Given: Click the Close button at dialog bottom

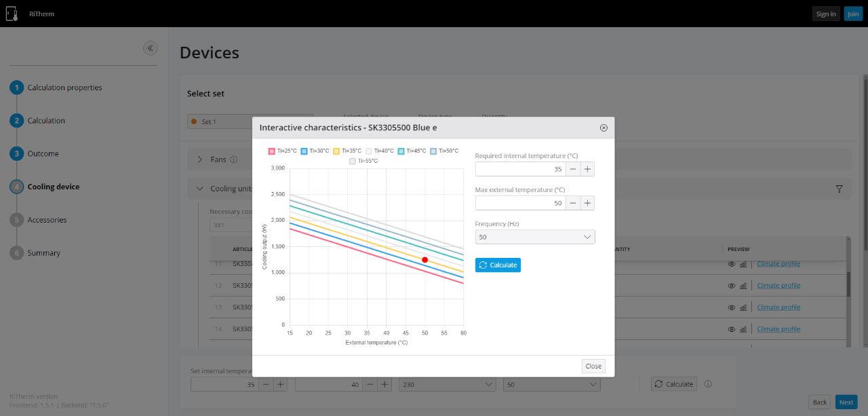Looking at the screenshot, I should 593,366.
